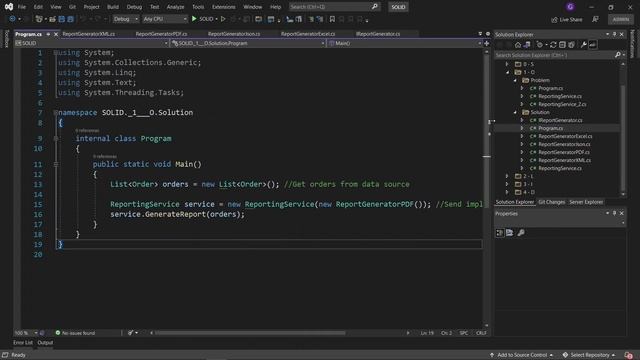Click the Save All icon in toolbar

[71, 19]
